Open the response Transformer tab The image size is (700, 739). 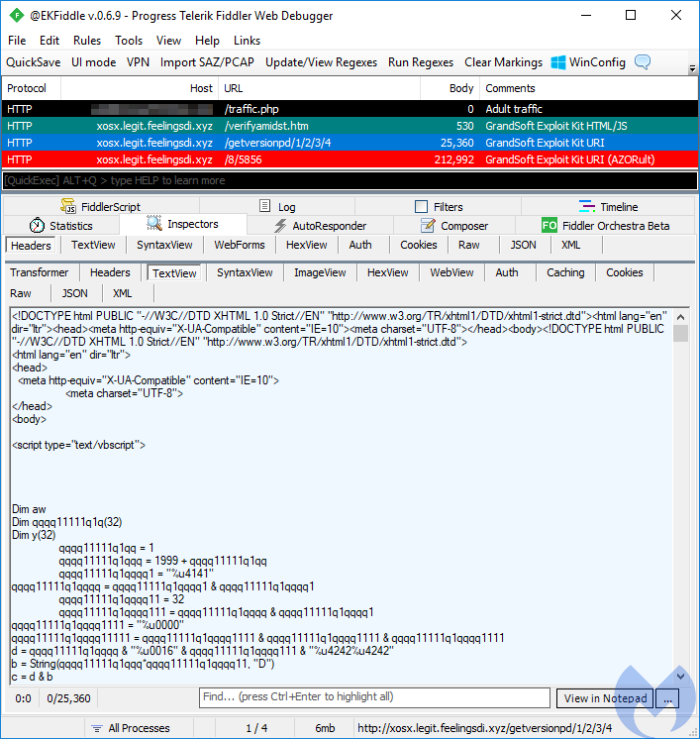tap(39, 272)
